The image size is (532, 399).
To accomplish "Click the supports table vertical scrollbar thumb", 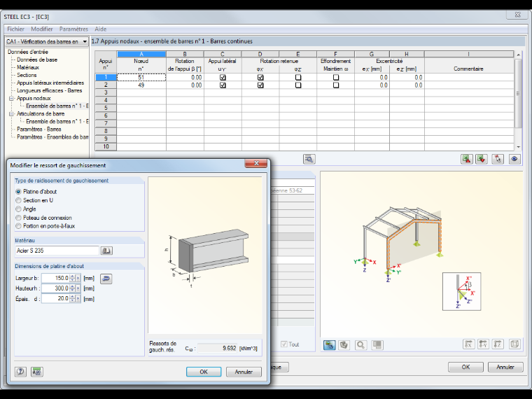I will click(x=518, y=93).
